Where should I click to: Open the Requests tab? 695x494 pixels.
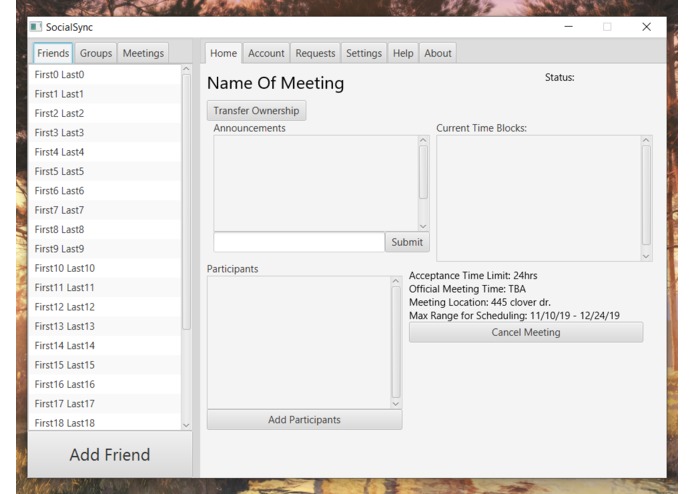pos(315,53)
